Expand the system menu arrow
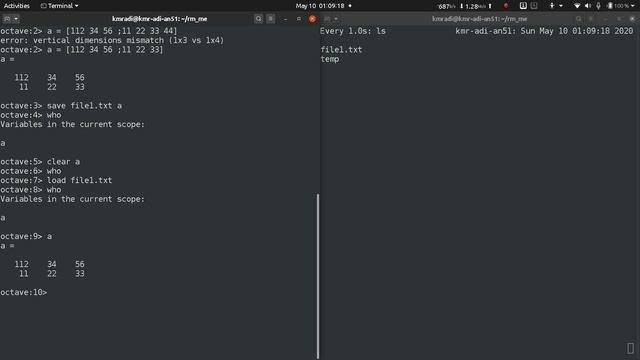This screenshot has height=360, width=640. click(x=633, y=6)
